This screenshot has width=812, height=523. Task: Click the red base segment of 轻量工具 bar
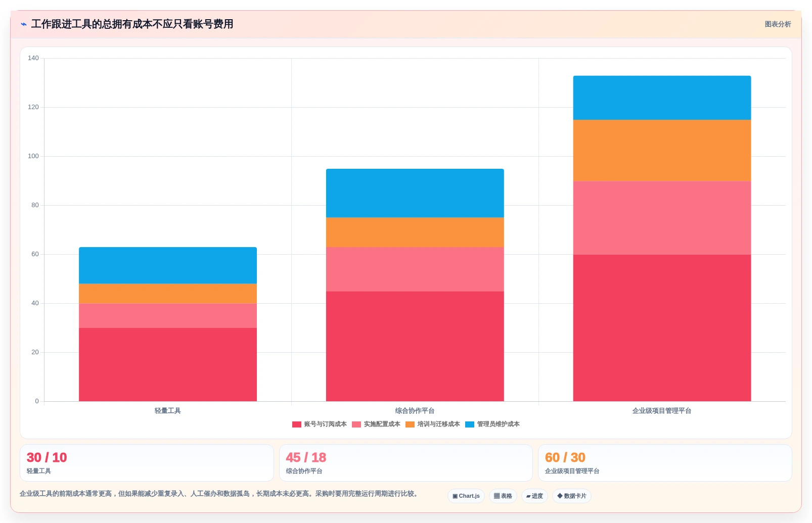click(168, 365)
